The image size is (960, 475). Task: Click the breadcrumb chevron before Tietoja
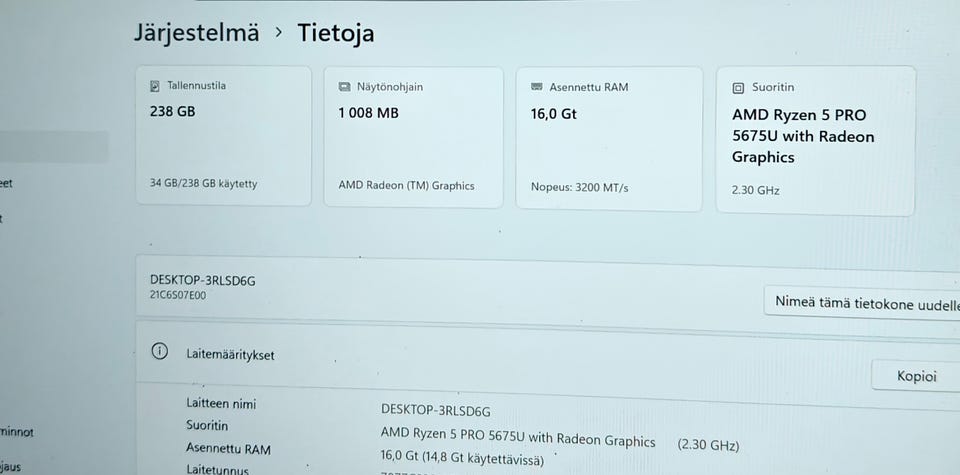pyautogui.click(x=279, y=32)
